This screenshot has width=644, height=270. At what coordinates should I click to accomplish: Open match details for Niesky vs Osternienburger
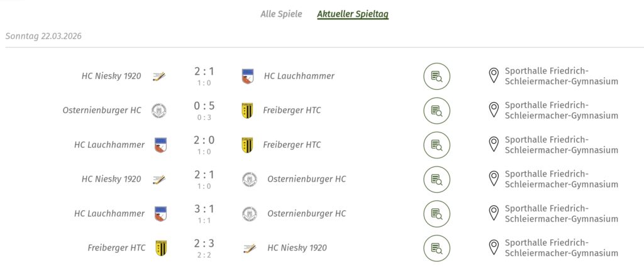coord(436,180)
